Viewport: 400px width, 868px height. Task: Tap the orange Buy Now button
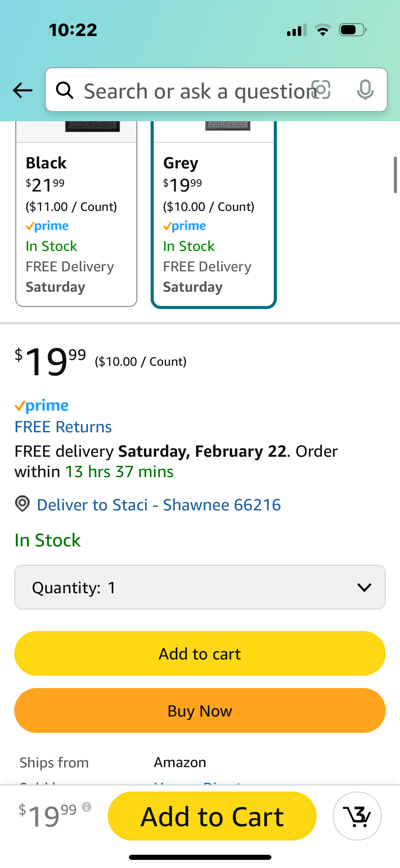click(x=200, y=710)
